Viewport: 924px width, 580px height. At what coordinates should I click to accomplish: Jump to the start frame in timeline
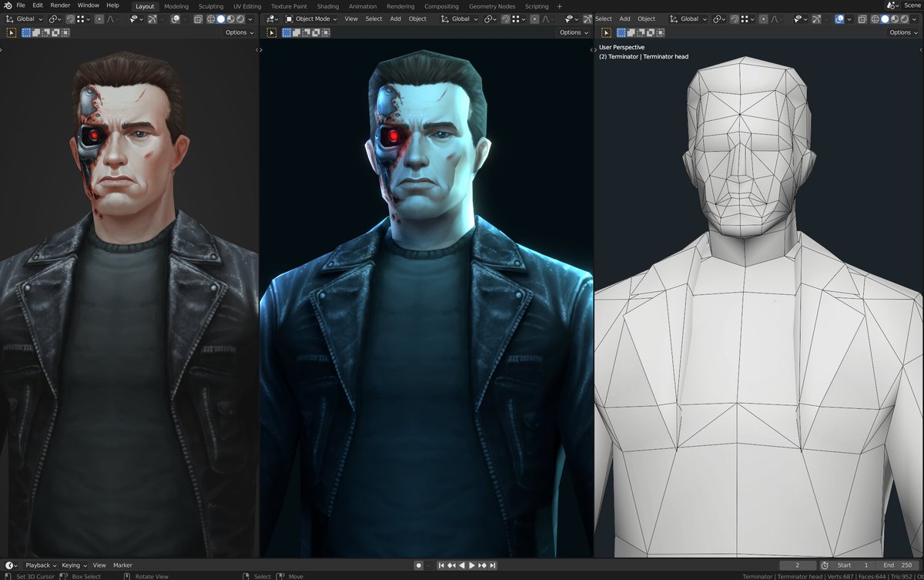click(441, 565)
